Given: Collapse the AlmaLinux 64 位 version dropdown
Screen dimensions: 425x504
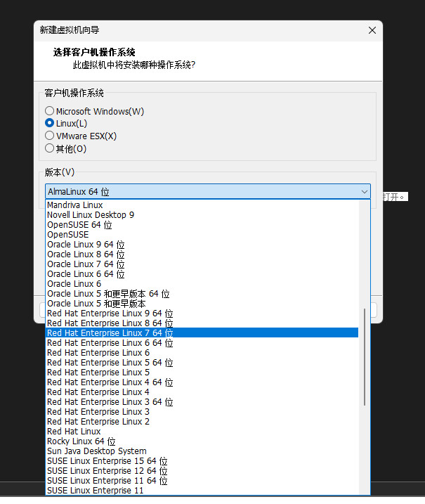Looking at the screenshot, I should click(365, 192).
